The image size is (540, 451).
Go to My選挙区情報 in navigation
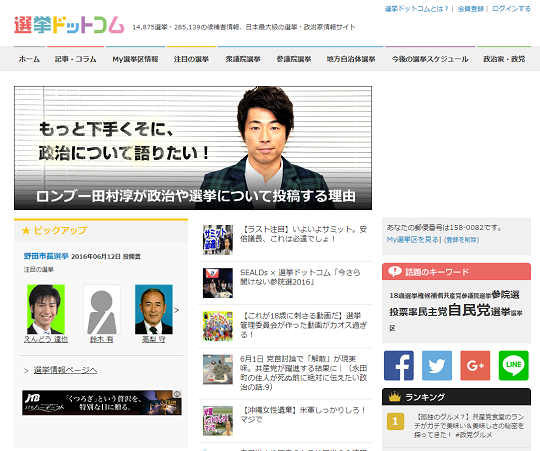135,59
